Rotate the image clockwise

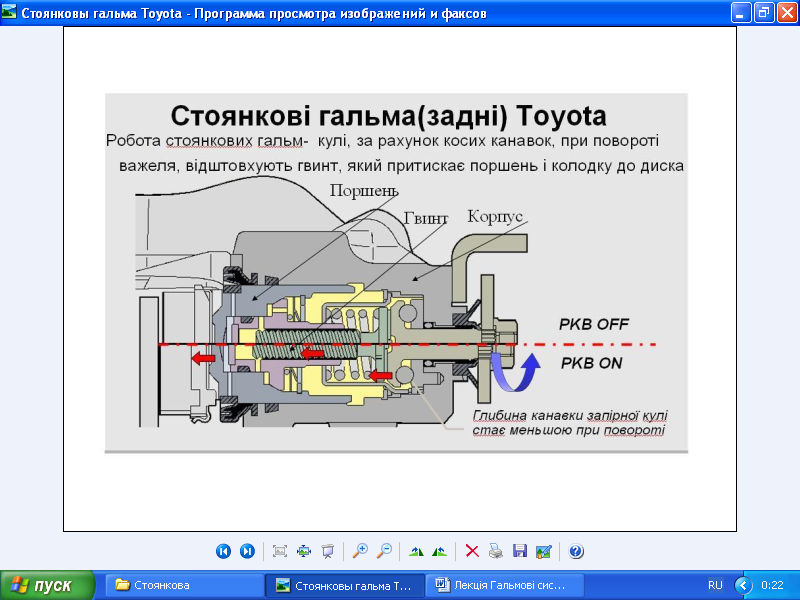[416, 551]
